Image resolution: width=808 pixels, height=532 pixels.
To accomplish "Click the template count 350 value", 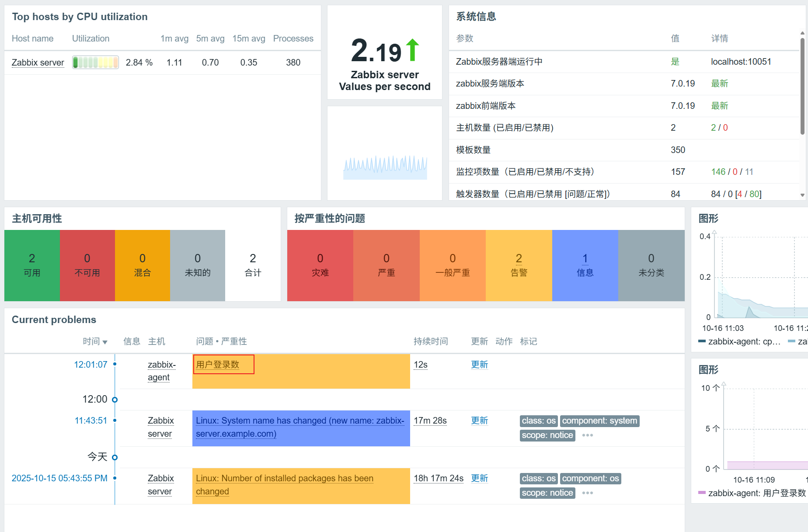I will coord(678,150).
